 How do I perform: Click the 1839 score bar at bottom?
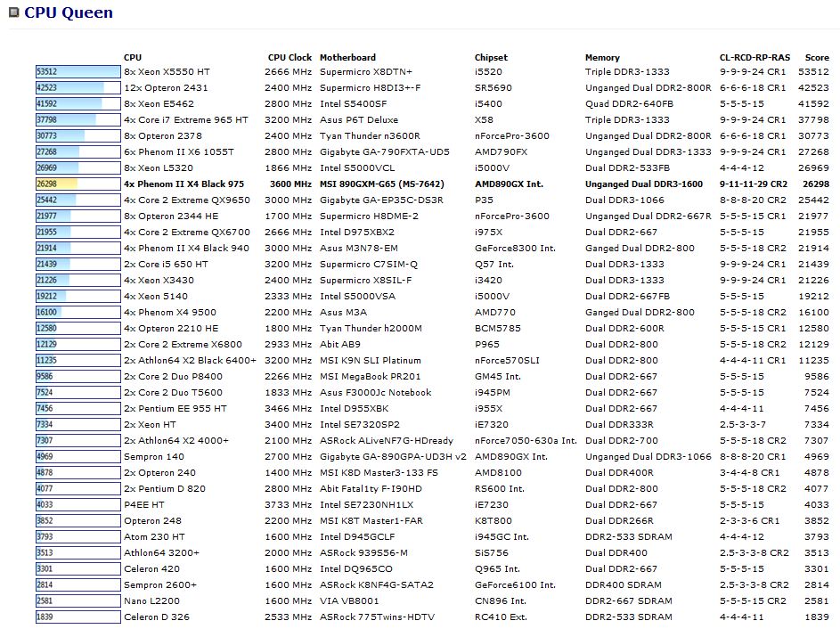tap(77, 617)
